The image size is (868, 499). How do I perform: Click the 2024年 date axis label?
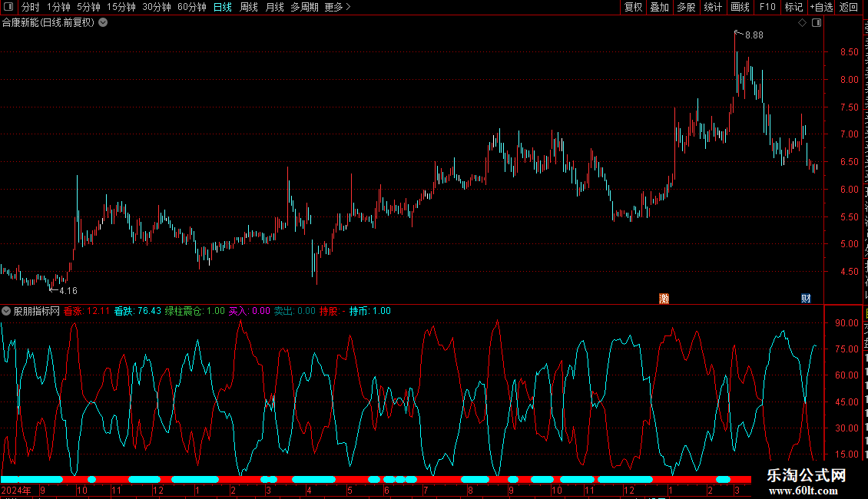[16, 490]
